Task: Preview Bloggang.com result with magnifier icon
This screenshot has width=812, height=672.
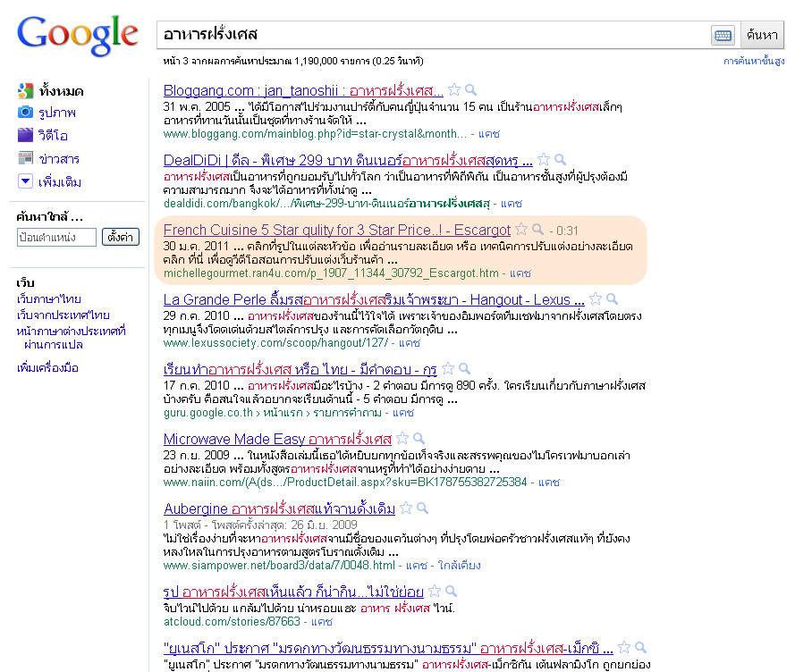Action: tap(470, 90)
